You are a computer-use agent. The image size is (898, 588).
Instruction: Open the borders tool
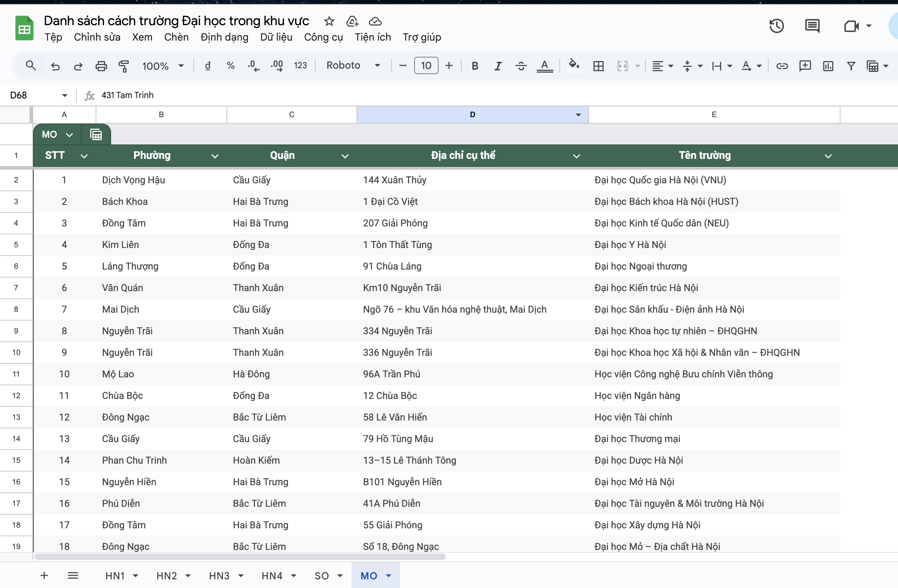(x=598, y=66)
